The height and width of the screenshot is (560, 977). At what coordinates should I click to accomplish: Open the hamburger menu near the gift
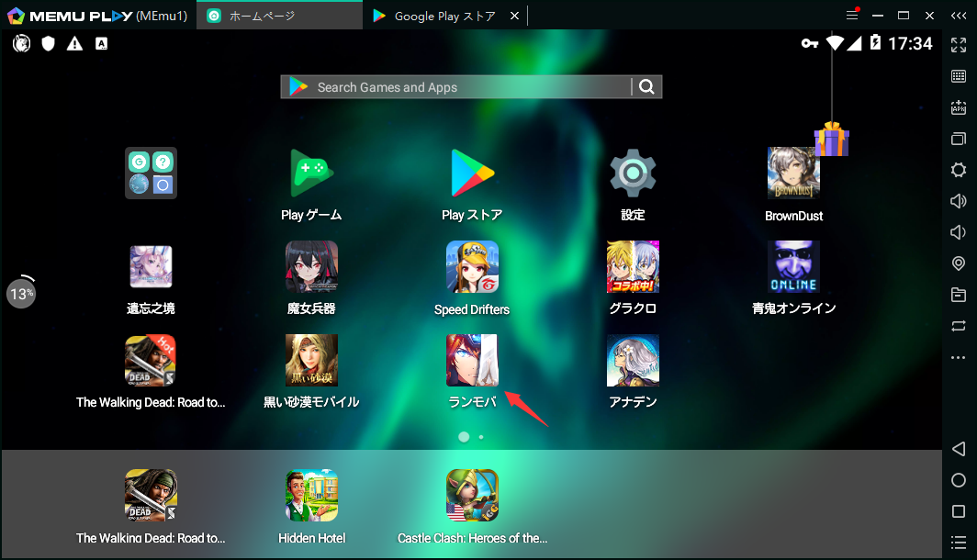point(852,15)
